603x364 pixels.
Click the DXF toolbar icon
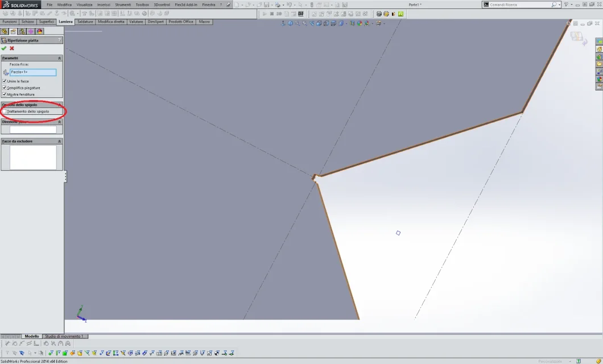click(x=301, y=14)
